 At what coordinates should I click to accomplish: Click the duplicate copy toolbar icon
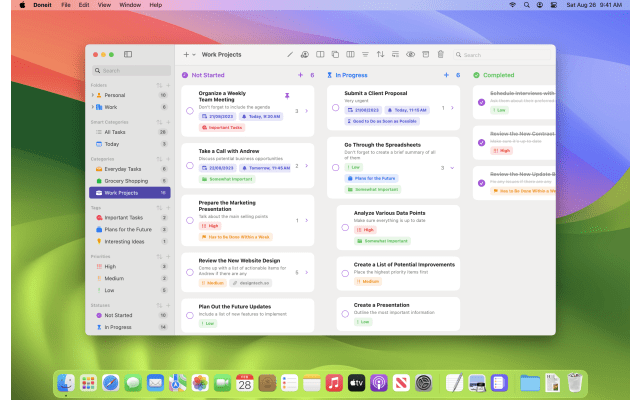pyautogui.click(x=335, y=54)
